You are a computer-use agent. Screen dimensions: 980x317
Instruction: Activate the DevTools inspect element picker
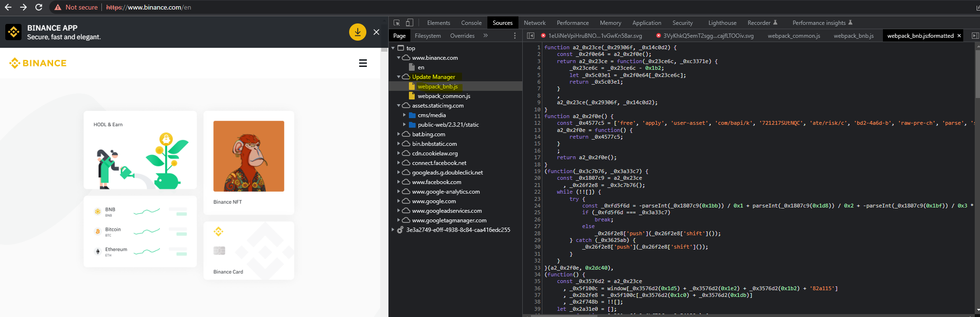coord(396,22)
